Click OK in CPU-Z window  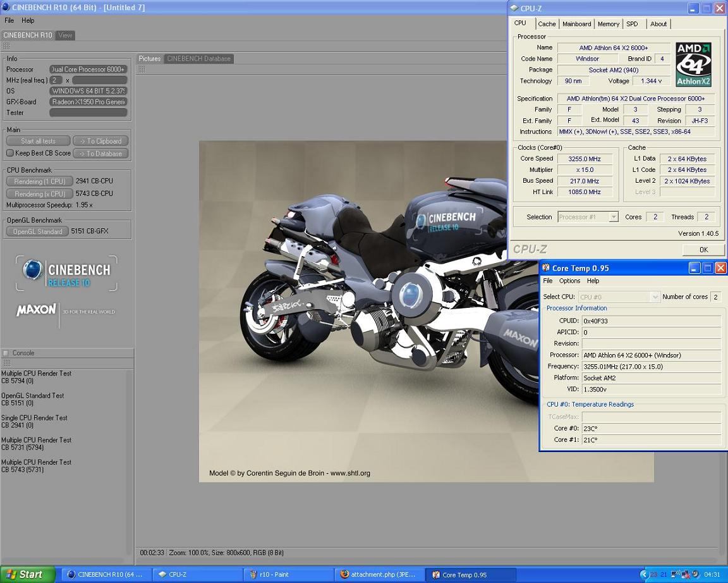703,250
